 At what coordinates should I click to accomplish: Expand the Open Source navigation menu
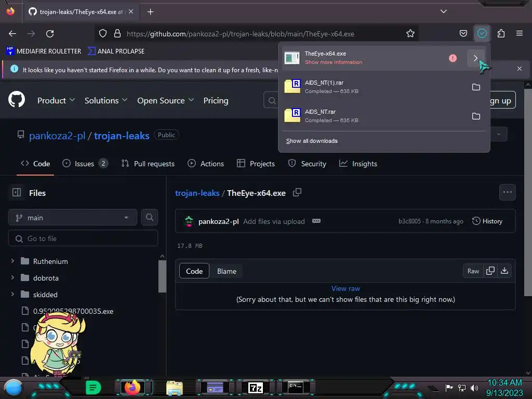click(166, 100)
